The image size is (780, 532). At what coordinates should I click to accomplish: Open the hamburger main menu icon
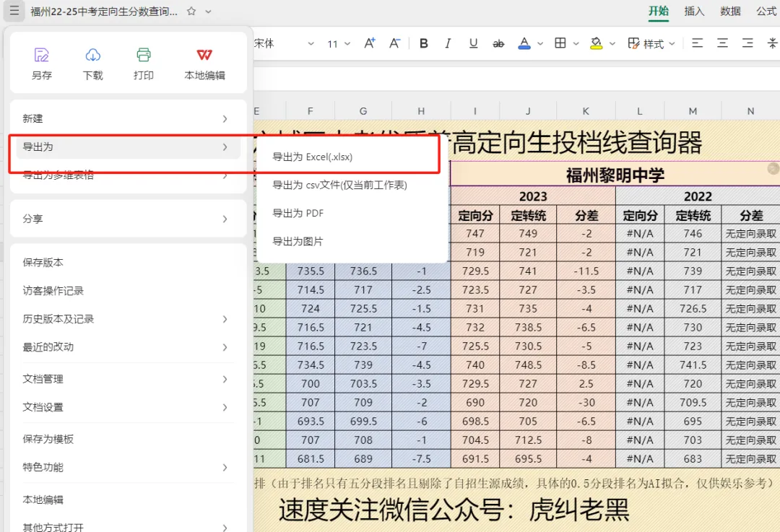pos(14,10)
